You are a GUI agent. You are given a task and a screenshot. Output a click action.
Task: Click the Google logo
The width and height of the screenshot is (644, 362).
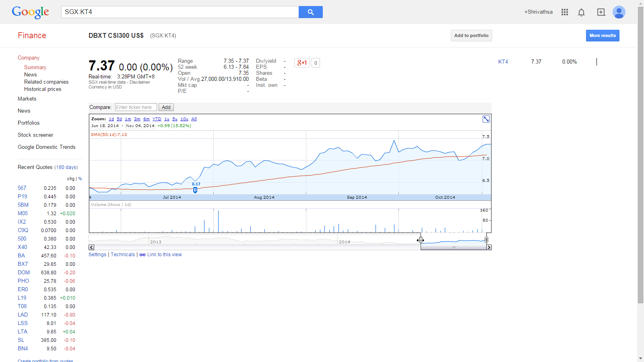click(x=31, y=12)
